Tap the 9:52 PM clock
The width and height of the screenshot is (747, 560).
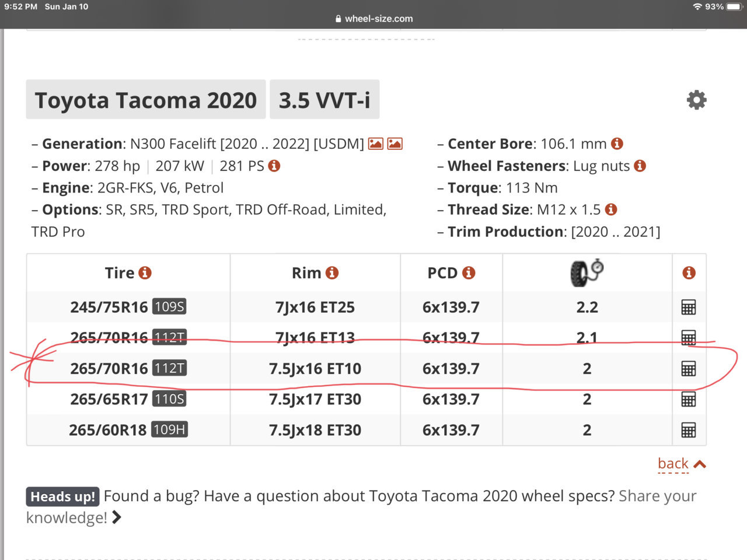pyautogui.click(x=20, y=6)
